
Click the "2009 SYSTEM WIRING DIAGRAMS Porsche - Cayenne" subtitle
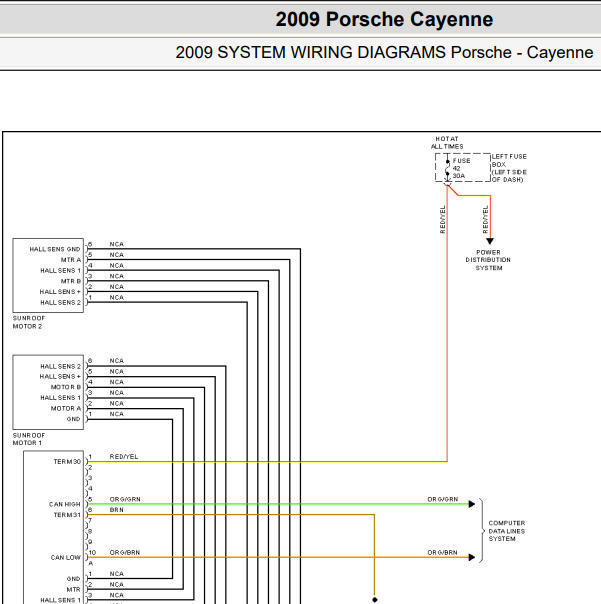coord(384,52)
